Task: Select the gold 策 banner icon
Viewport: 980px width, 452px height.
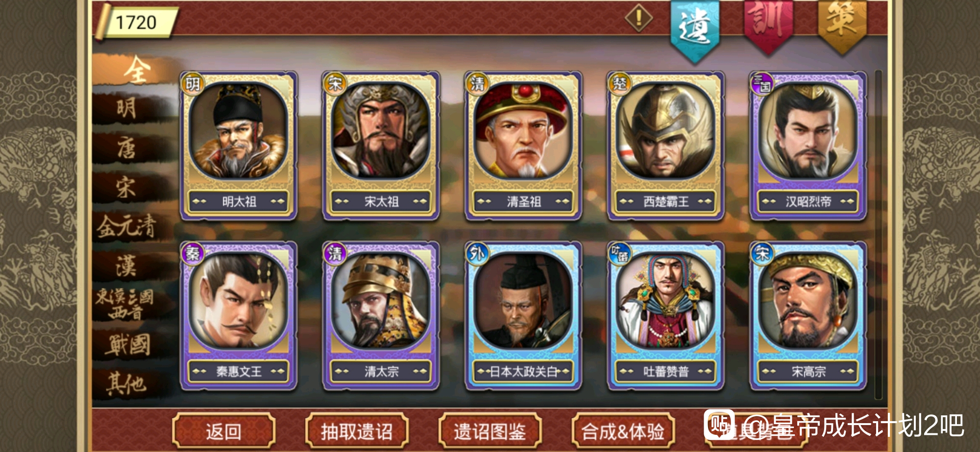Action: (x=842, y=25)
